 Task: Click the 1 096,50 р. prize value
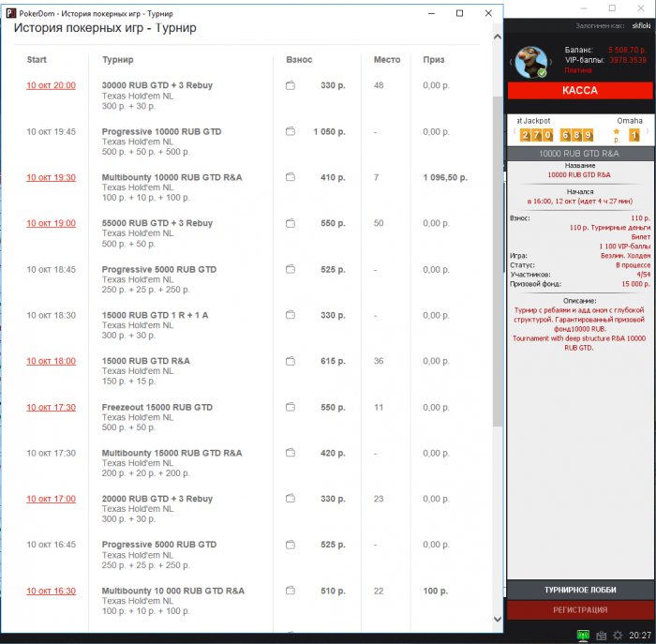coord(445,177)
